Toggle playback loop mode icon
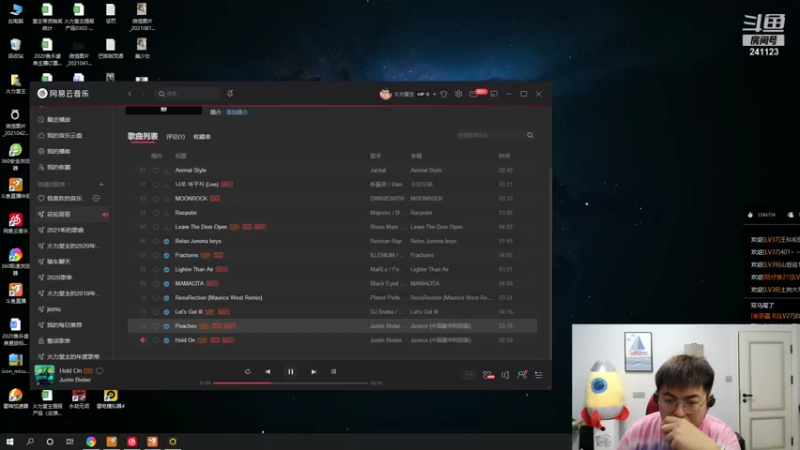Viewport: 800px width, 450px height. pyautogui.click(x=247, y=372)
